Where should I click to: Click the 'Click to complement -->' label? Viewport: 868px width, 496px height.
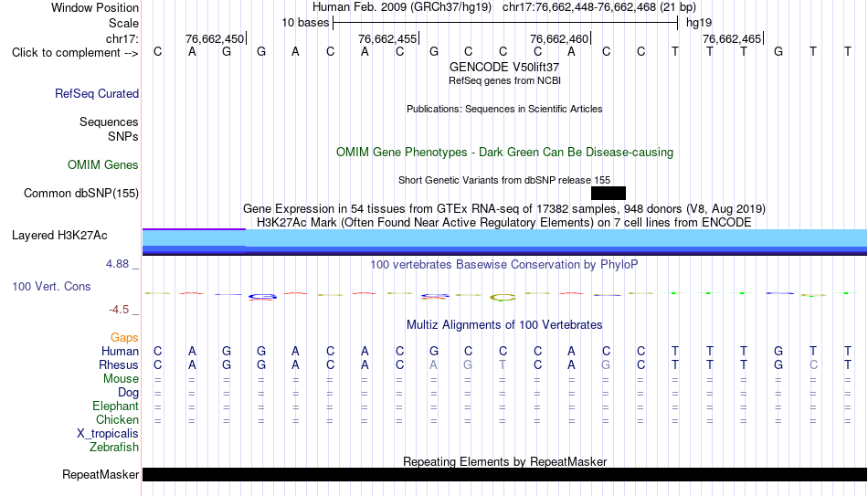click(x=75, y=53)
